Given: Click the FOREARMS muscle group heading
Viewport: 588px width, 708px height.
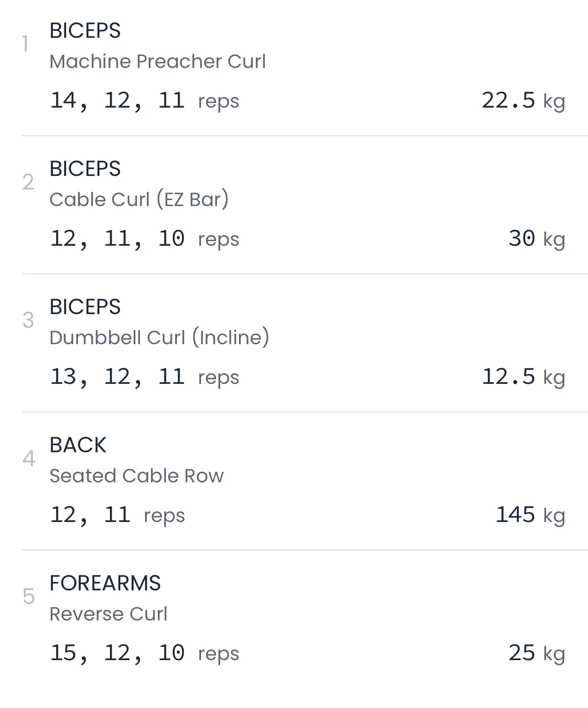Looking at the screenshot, I should pyautogui.click(x=105, y=583).
